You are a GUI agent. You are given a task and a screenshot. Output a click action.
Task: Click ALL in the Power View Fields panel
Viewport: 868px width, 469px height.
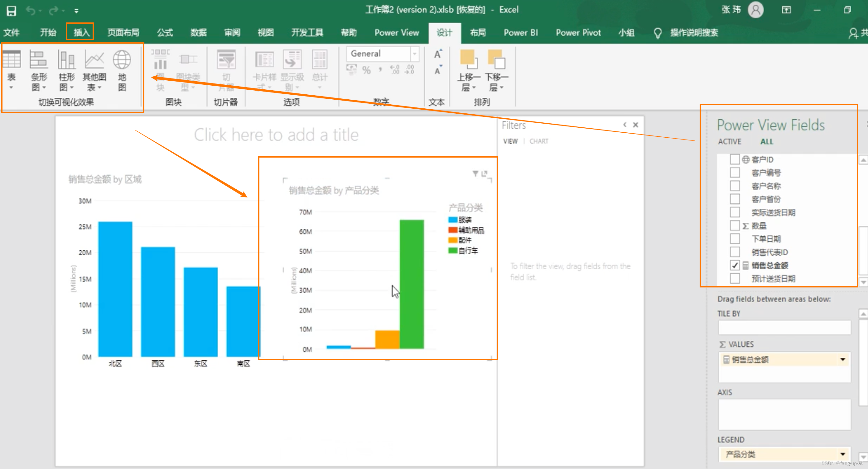(x=766, y=141)
